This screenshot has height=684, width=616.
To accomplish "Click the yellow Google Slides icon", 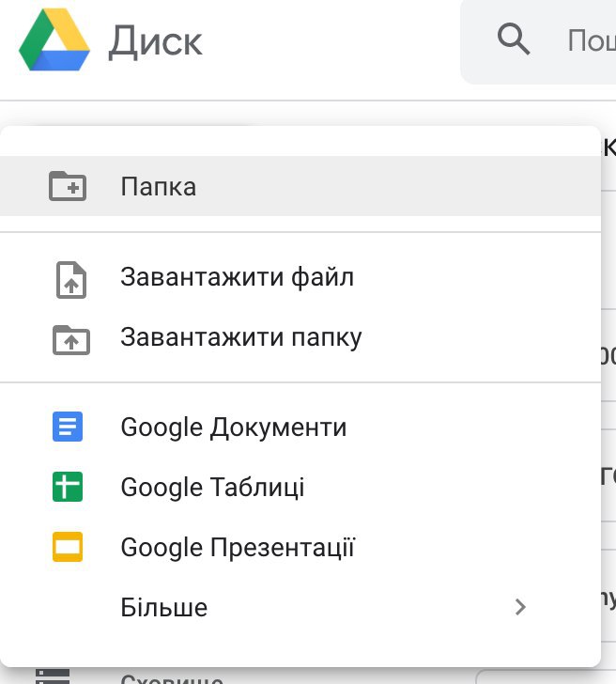I will [x=68, y=547].
